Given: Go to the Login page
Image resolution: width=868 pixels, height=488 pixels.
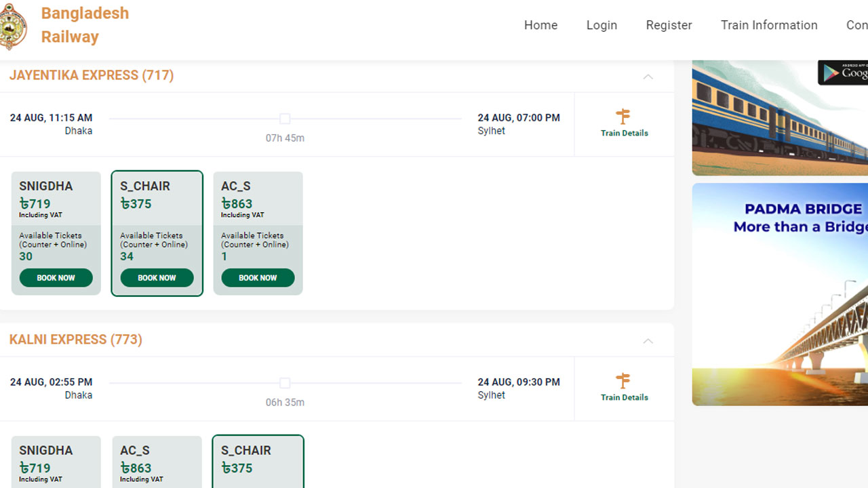Looking at the screenshot, I should (601, 25).
